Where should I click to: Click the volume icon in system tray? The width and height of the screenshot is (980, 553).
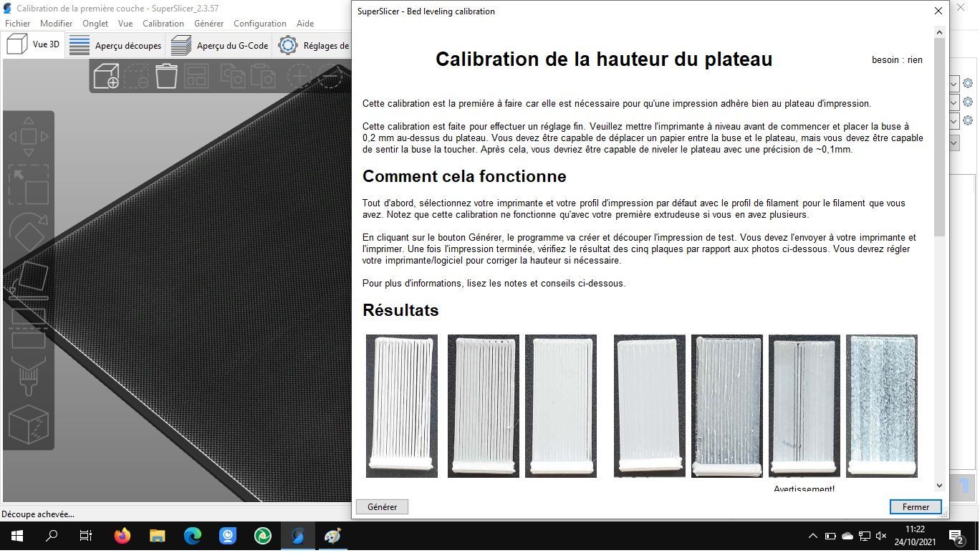[882, 536]
